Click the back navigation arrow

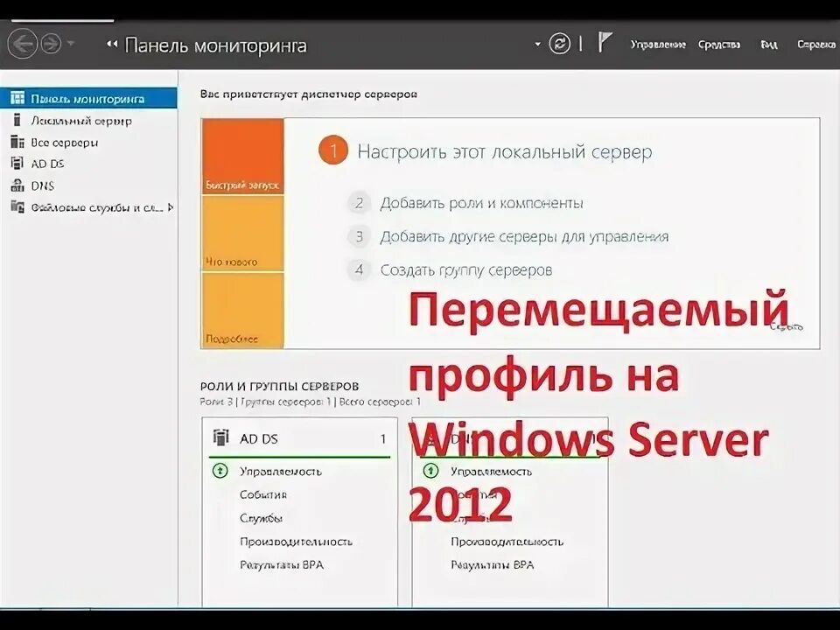pyautogui.click(x=23, y=44)
